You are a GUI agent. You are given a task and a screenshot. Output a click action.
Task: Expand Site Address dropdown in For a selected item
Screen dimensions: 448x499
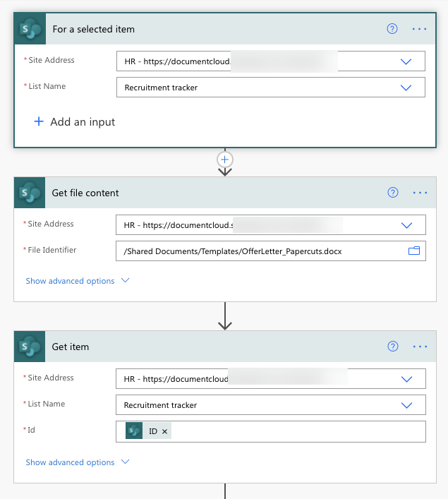pyautogui.click(x=406, y=61)
